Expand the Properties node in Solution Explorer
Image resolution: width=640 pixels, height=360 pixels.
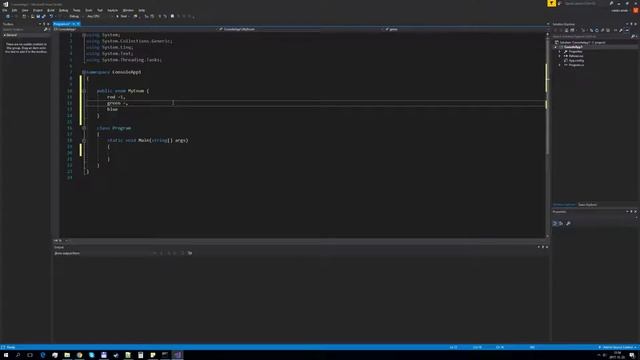(560, 51)
